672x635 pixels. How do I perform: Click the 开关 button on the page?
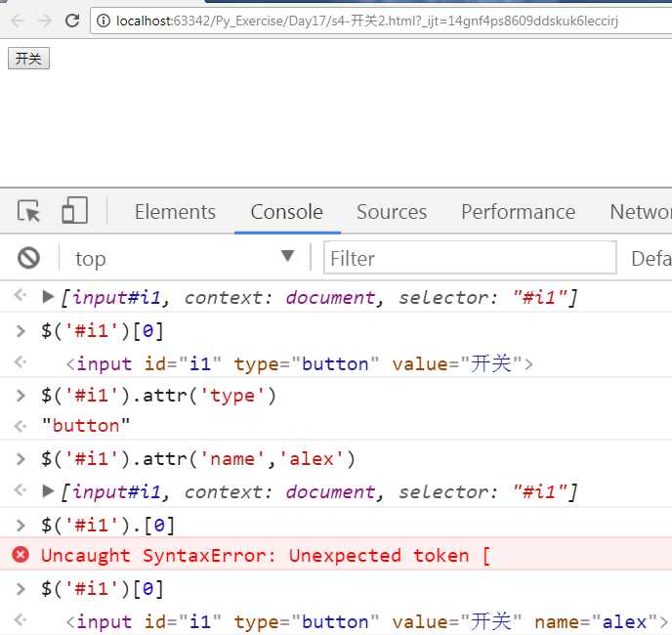click(28, 58)
